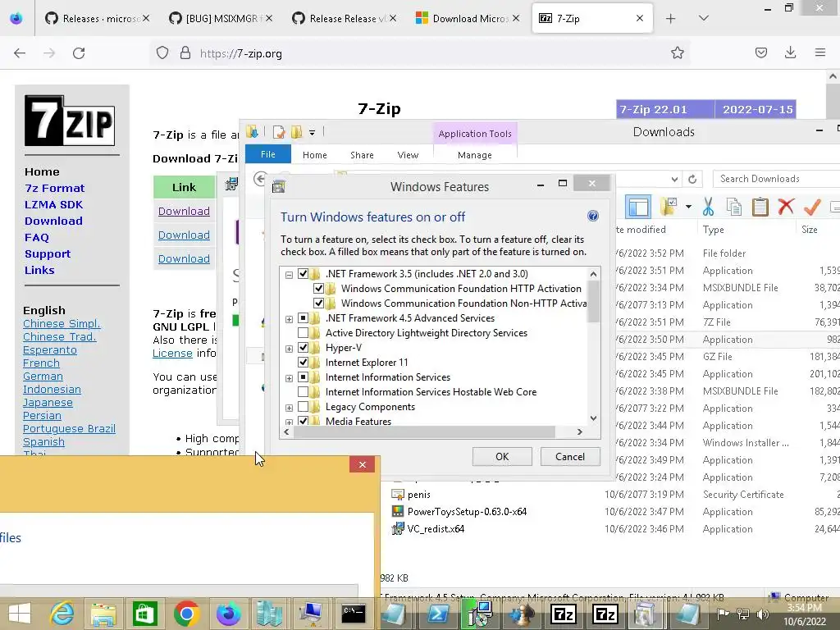
Task: Open Windows Features help question mark
Action: point(593,216)
